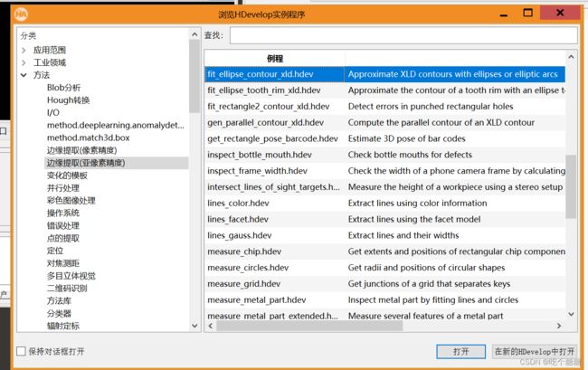Screen dimensions: 588x370
Task: Select 对焦测距 category
Action: 62,263
